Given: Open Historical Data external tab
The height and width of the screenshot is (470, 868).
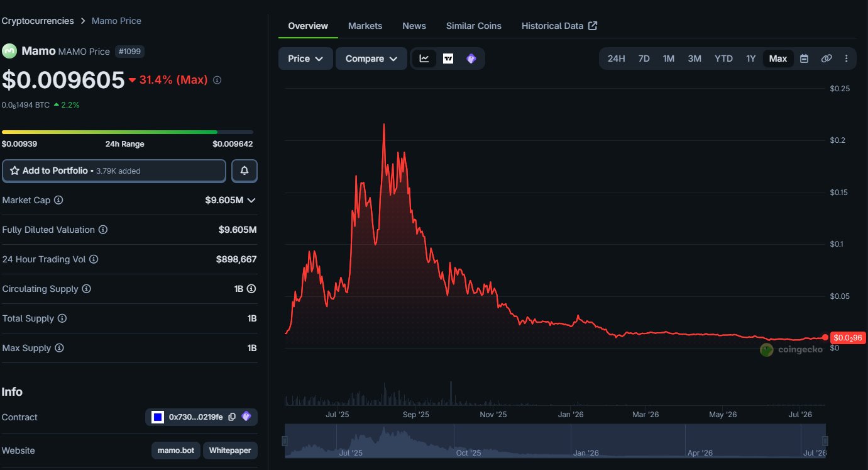Looking at the screenshot, I should coord(559,26).
